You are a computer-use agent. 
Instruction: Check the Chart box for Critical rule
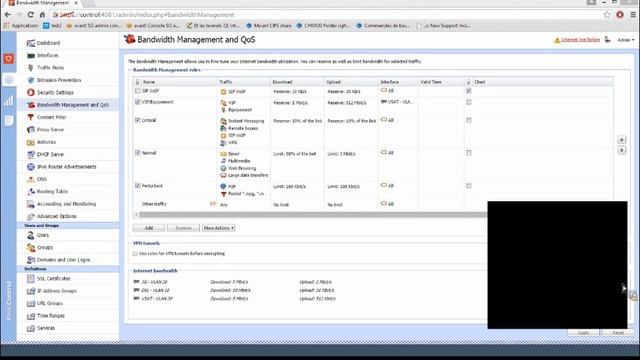469,120
